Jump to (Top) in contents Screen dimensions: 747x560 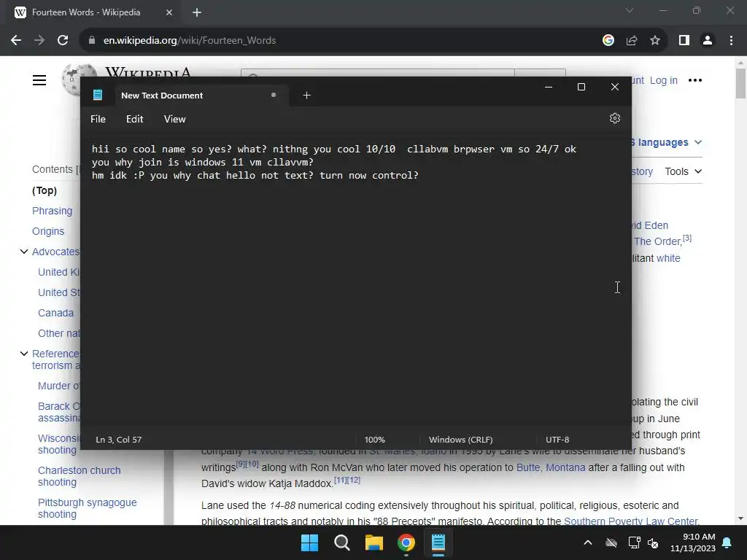coord(44,190)
